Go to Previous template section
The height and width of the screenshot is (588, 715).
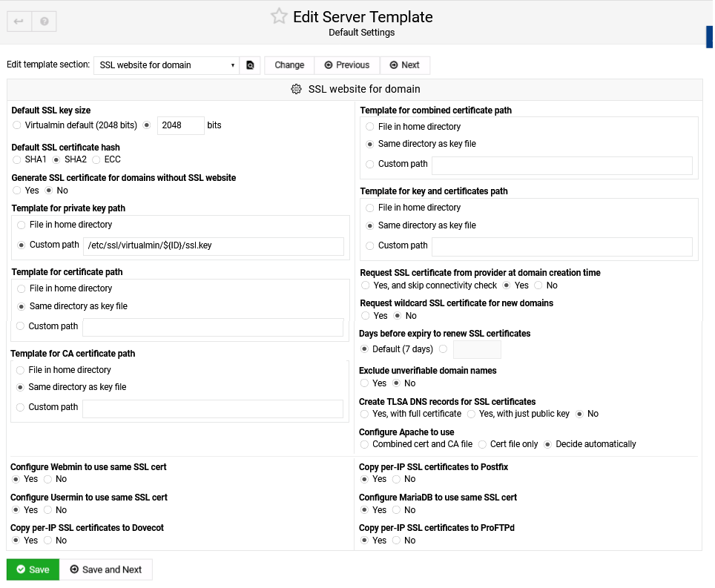coord(347,65)
